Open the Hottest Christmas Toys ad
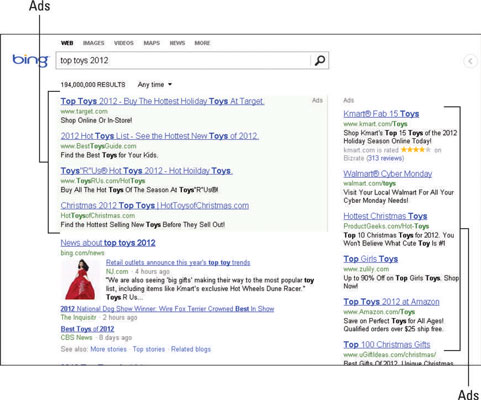 click(385, 216)
